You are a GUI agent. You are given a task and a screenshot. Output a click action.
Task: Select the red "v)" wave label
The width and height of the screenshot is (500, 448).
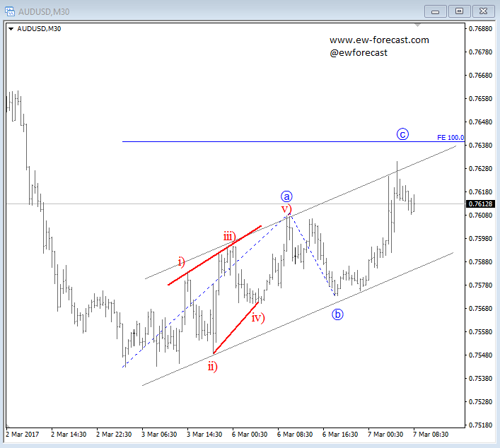tap(286, 209)
